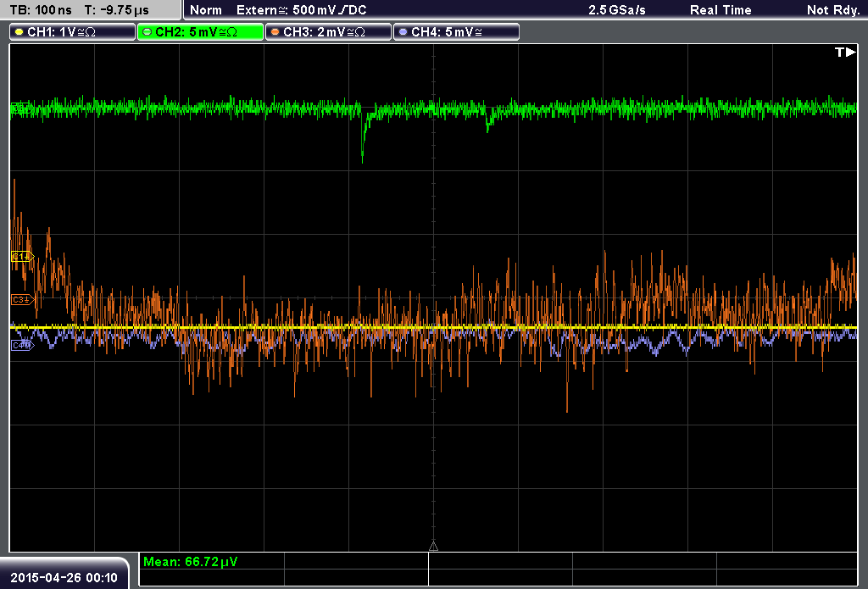Click the blue dot on the CH4 tab

pyautogui.click(x=403, y=32)
